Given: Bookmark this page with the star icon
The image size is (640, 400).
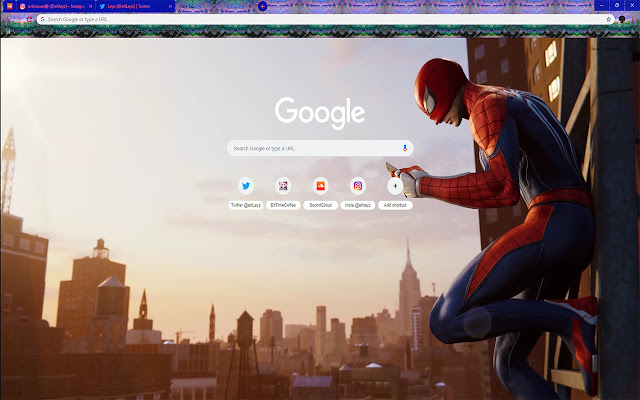Looking at the screenshot, I should pyautogui.click(x=608, y=19).
